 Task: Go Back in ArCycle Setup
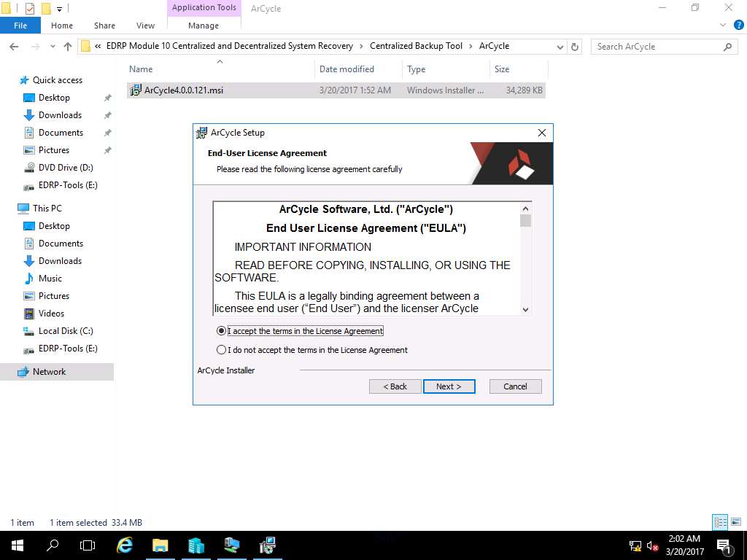(395, 386)
